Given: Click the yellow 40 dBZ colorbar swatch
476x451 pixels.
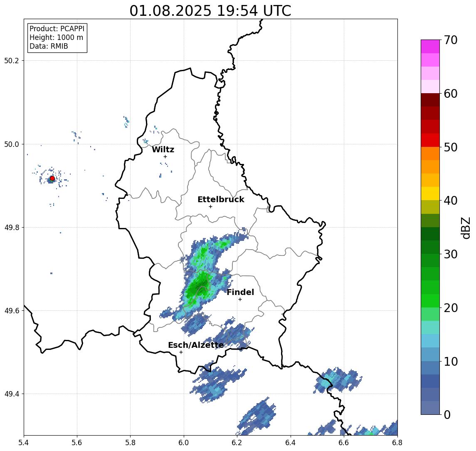Looking at the screenshot, I should coord(430,194).
